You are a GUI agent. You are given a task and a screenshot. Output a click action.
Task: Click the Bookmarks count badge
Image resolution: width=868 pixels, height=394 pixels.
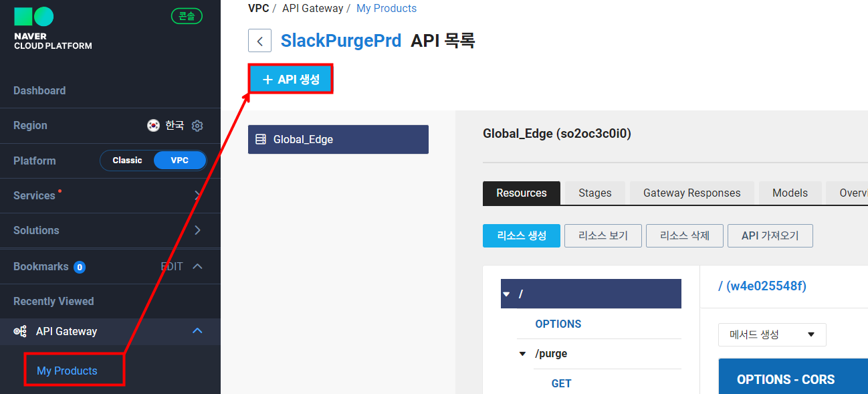(x=80, y=267)
